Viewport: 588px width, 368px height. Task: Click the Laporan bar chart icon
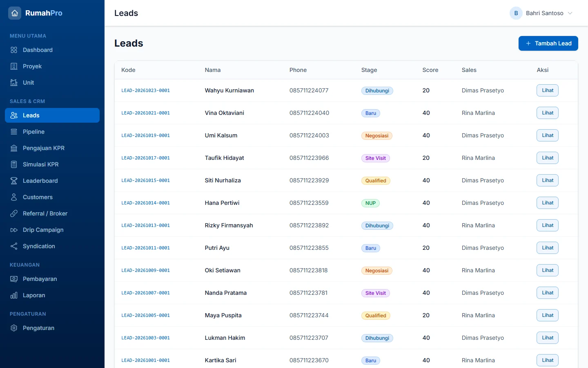14,295
